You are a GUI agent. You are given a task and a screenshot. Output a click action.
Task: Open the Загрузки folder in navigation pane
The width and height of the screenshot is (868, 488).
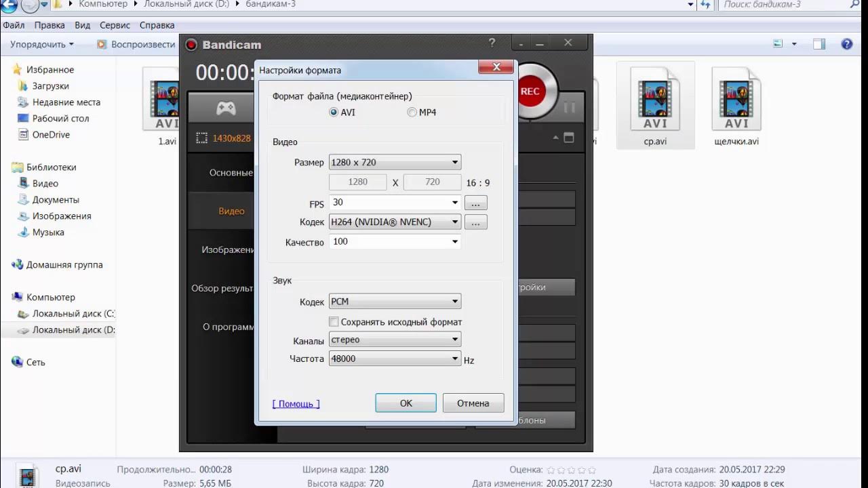tap(51, 86)
